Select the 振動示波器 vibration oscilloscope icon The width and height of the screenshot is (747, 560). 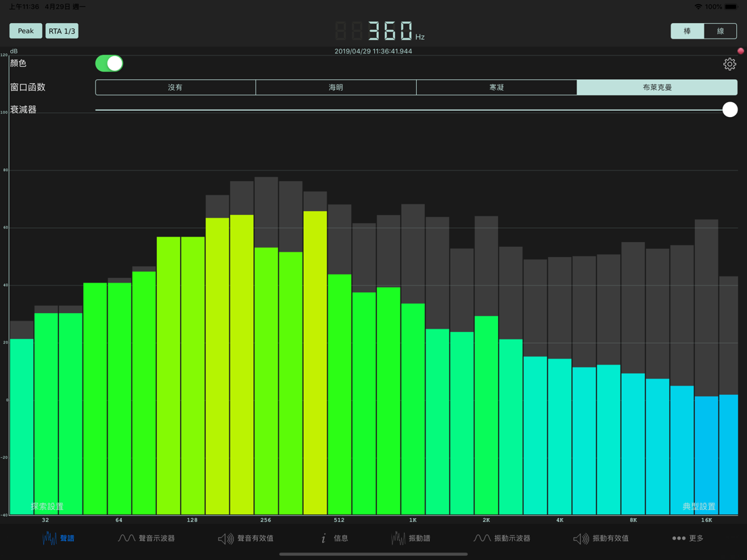481,538
